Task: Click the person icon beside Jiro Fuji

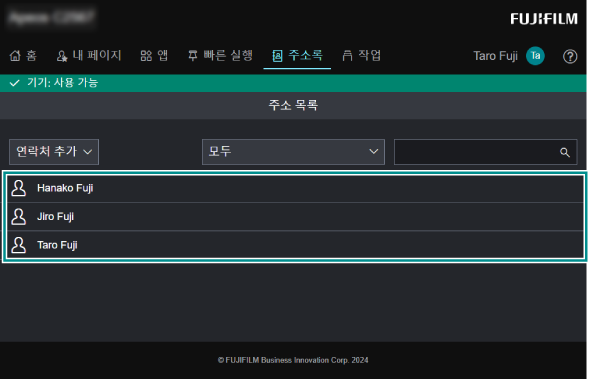Action: [18, 216]
